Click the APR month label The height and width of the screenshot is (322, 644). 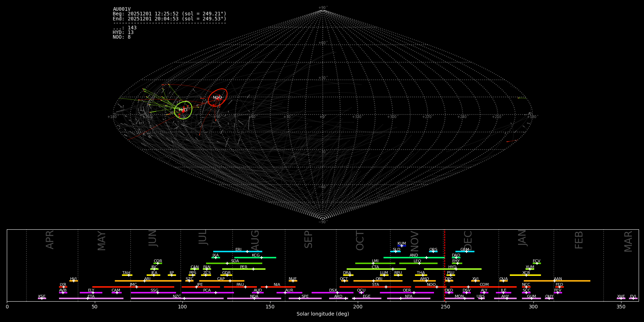[50, 240]
